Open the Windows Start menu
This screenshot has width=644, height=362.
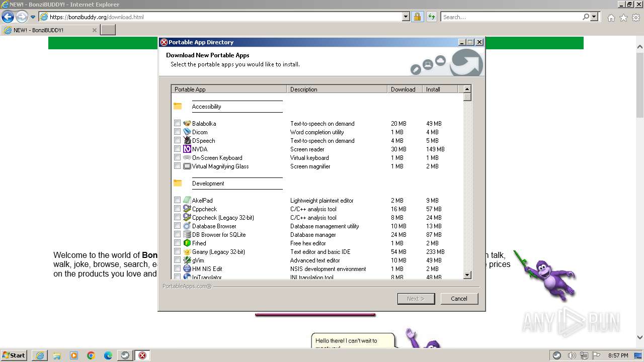[14, 355]
